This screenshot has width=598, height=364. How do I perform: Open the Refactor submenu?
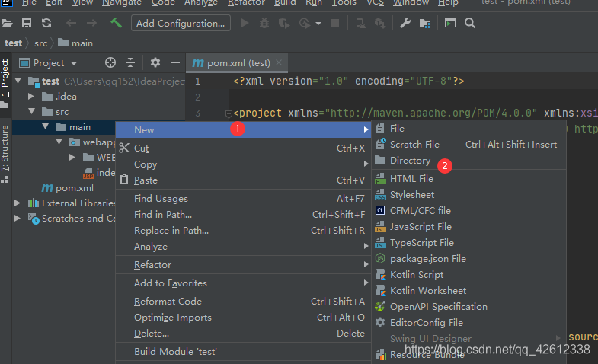tap(243, 265)
